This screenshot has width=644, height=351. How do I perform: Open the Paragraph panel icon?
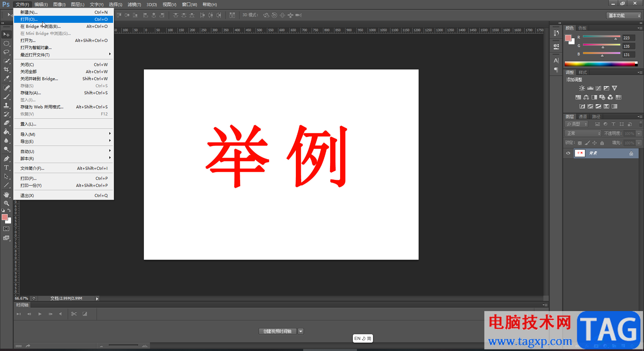(556, 70)
